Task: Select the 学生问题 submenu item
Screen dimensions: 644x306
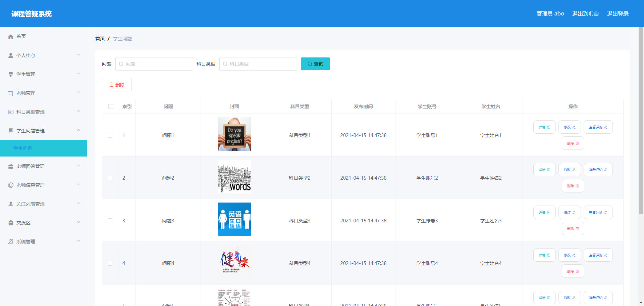Action: coord(44,148)
